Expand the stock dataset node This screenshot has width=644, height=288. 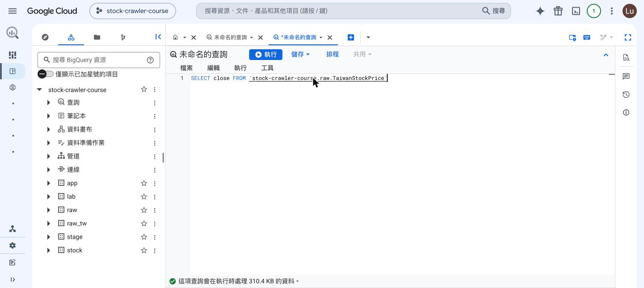[x=49, y=250]
